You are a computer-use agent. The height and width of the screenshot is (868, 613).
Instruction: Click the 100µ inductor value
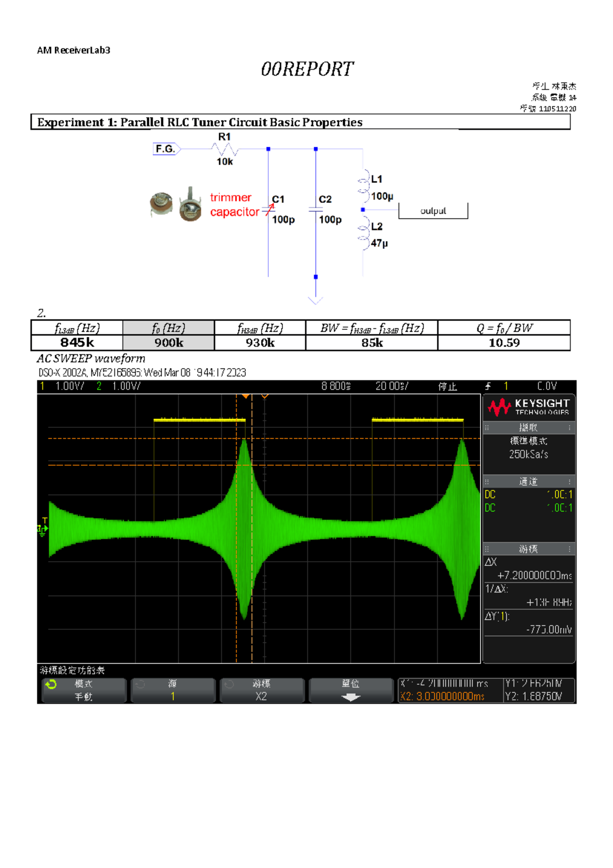382,196
